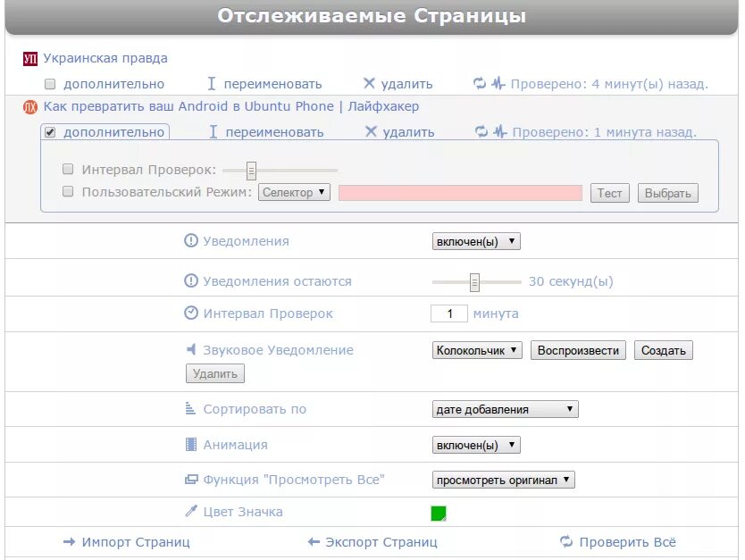Viewport: 745px width, 560px height.
Task: Click rename cursor icon for Украинская правда
Action: (212, 84)
